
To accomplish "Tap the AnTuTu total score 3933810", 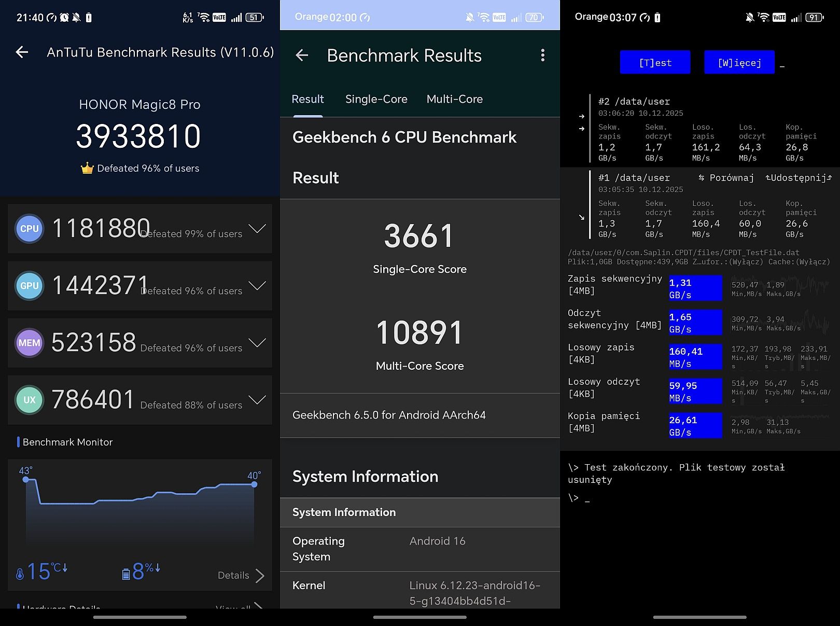I will tap(138, 136).
